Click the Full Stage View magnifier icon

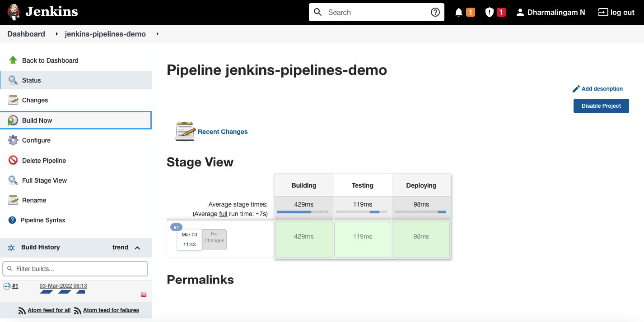[x=13, y=180]
